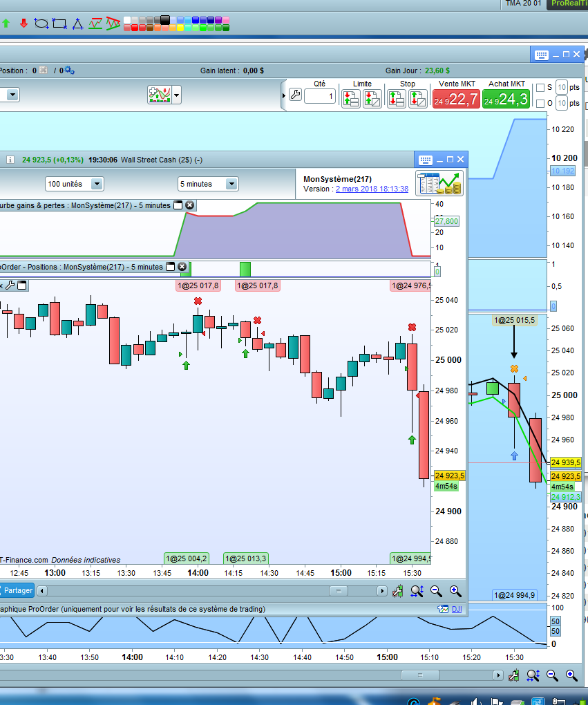Open the 100 unités dropdown
Viewport: 588px width, 705px height.
[x=97, y=184]
